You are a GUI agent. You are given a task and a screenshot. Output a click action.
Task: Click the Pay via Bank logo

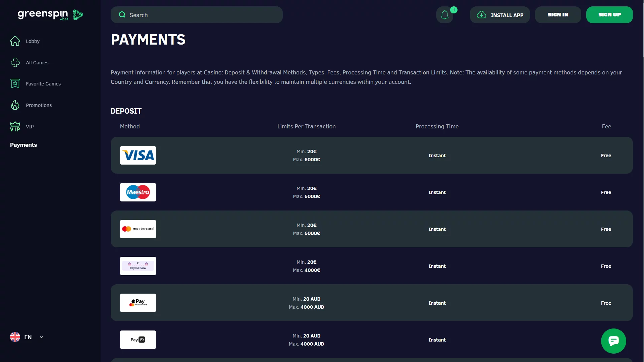[x=138, y=266]
